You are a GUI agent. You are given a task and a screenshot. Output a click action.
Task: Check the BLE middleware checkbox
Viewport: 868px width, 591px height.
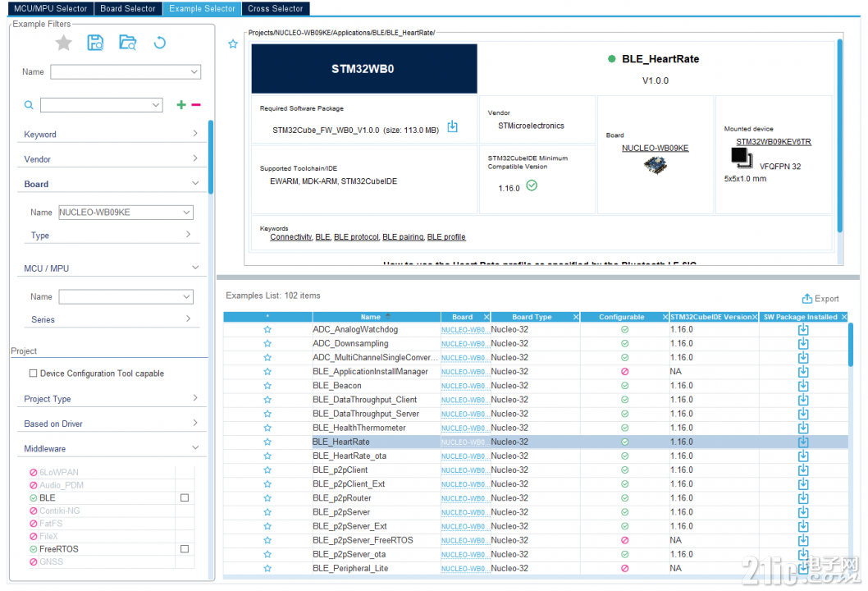pos(185,498)
